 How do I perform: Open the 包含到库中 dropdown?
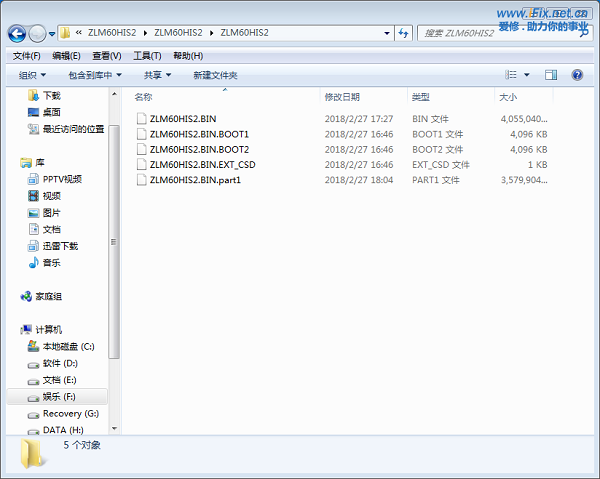point(94,75)
